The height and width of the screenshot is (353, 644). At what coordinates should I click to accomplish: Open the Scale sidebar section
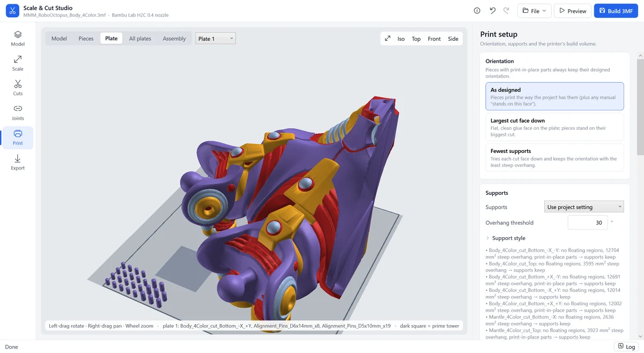(18, 63)
